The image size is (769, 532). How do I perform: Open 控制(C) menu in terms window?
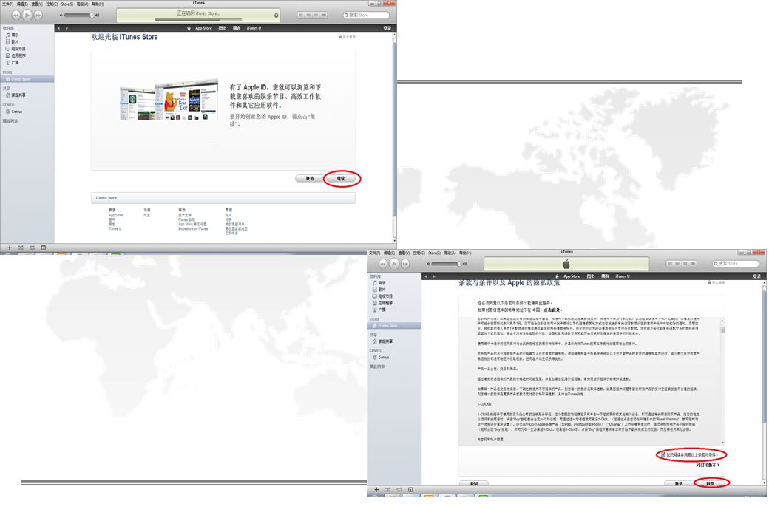(419, 253)
